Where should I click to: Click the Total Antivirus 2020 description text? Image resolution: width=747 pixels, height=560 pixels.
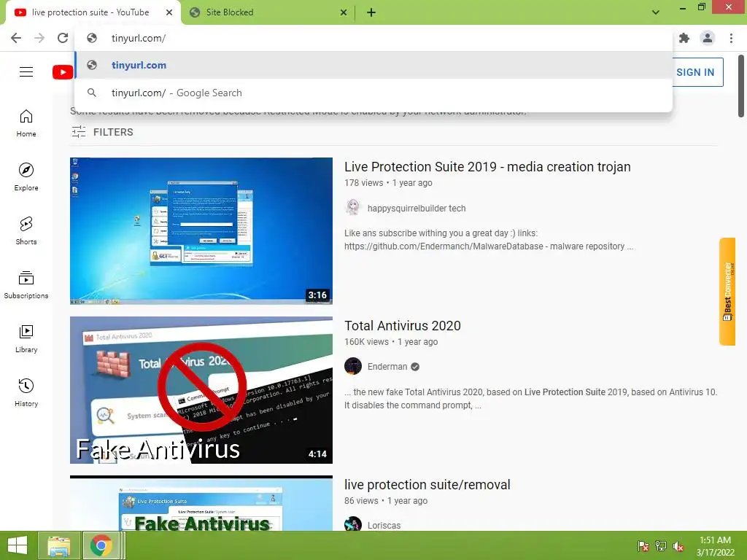531,399
